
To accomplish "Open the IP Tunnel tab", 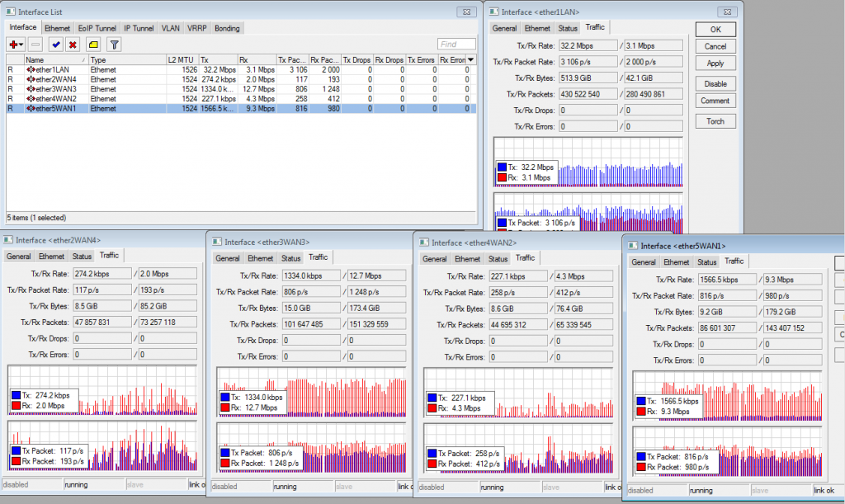I will (x=139, y=28).
